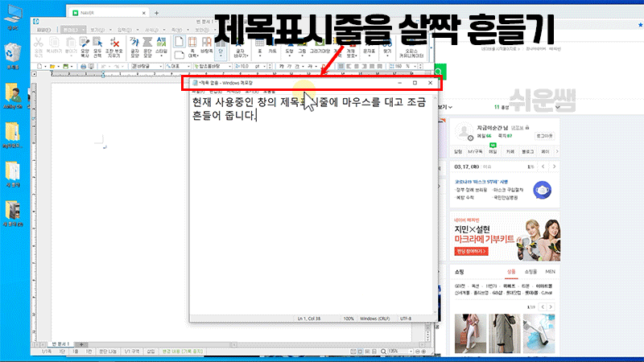Click the magnifier zoom icon in Hangul status bar
The width and height of the screenshot is (644, 362).
(383, 352)
